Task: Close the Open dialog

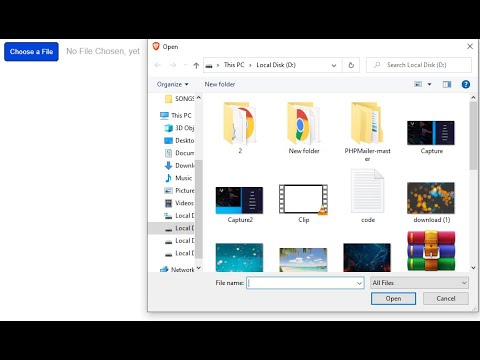Action: tap(470, 46)
